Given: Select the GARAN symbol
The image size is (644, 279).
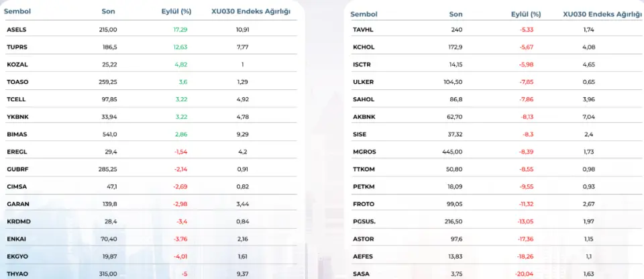Looking at the screenshot, I should click(16, 204).
